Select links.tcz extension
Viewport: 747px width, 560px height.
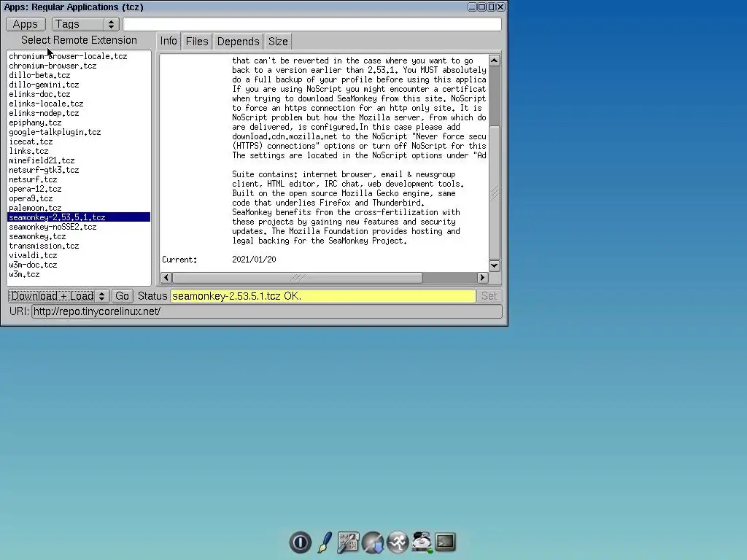(x=79, y=151)
